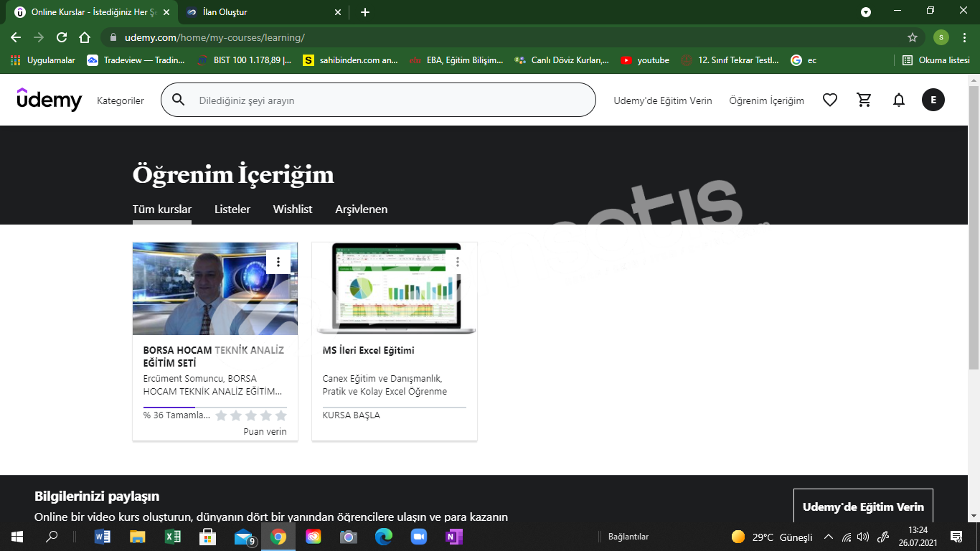Open Mail app from taskbar

coord(244,537)
